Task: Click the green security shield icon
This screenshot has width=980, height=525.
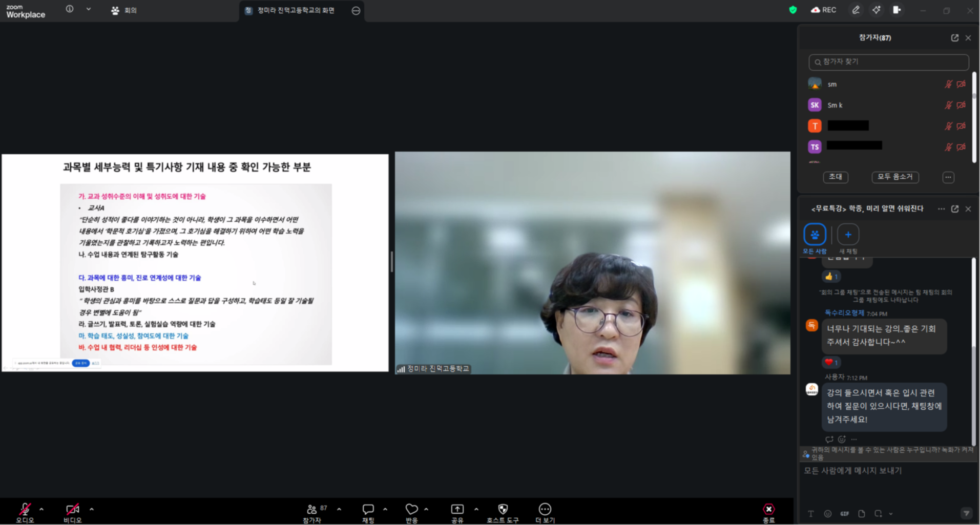Action: click(793, 10)
